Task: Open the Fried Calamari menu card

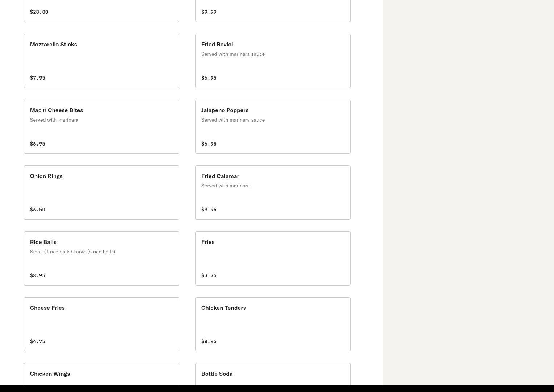Action: pyautogui.click(x=273, y=193)
